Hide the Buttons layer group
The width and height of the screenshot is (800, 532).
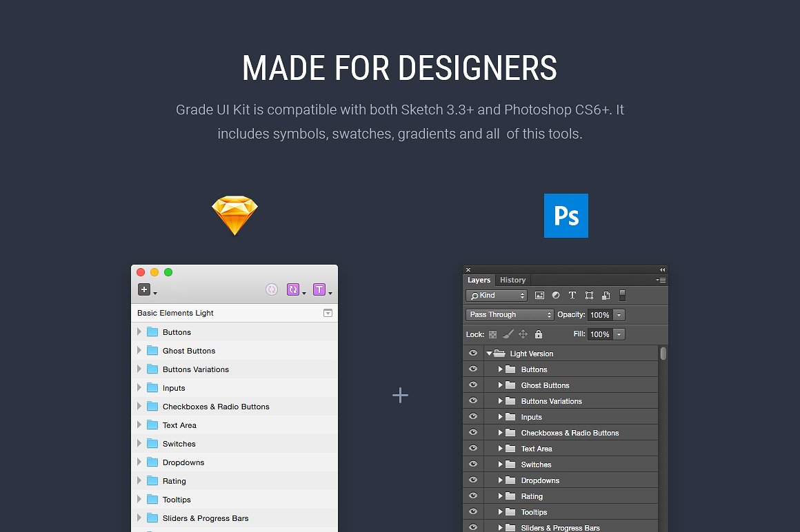tap(472, 369)
